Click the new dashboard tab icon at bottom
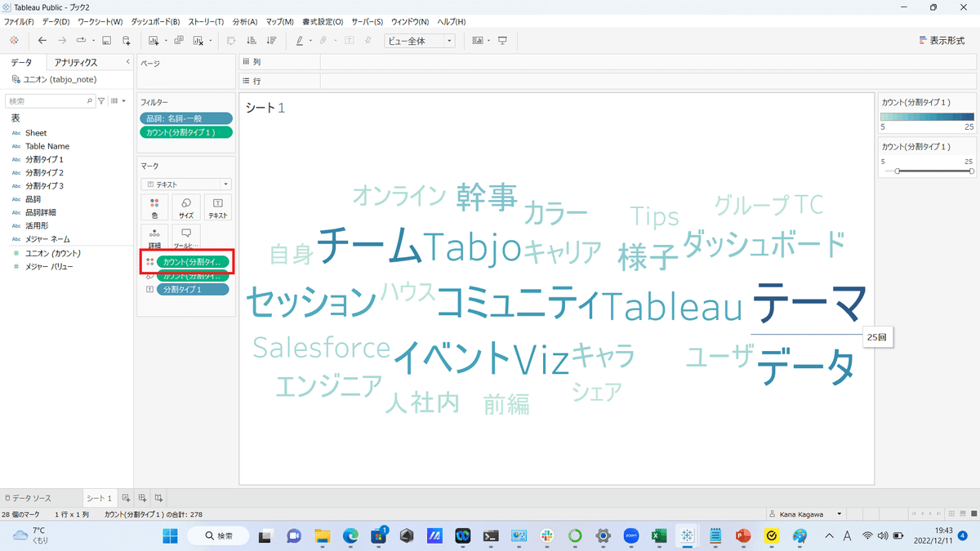 pos(142,497)
